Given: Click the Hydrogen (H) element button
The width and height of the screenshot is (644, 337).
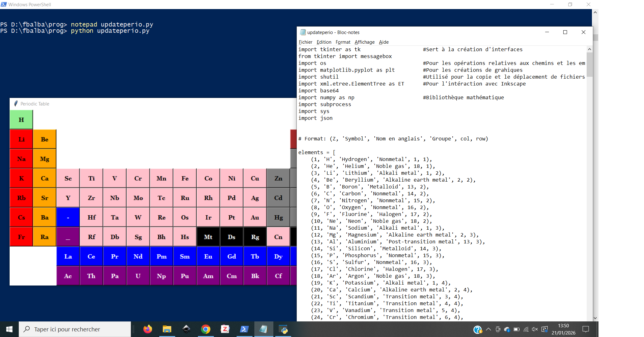Looking at the screenshot, I should [x=21, y=120].
